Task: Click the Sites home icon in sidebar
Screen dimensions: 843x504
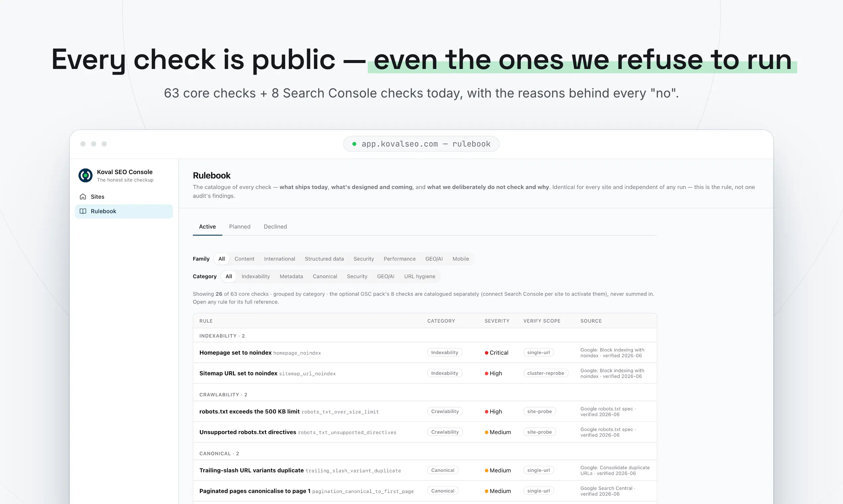Action: pyautogui.click(x=83, y=197)
